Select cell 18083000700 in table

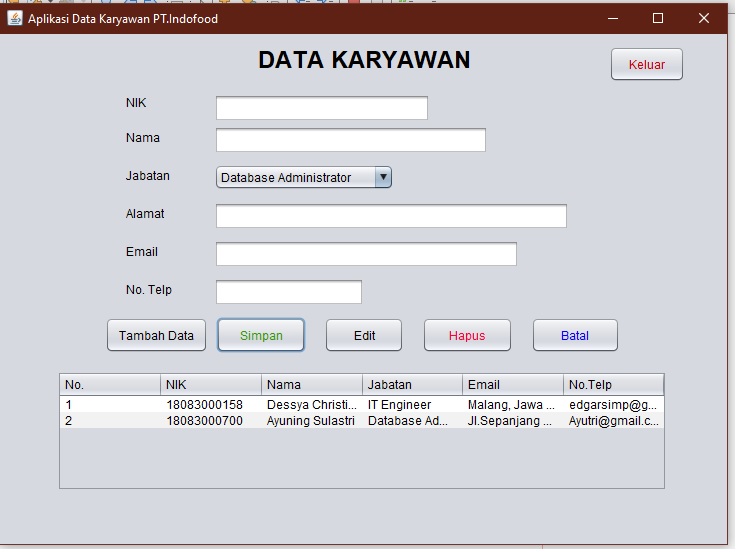[211, 421]
